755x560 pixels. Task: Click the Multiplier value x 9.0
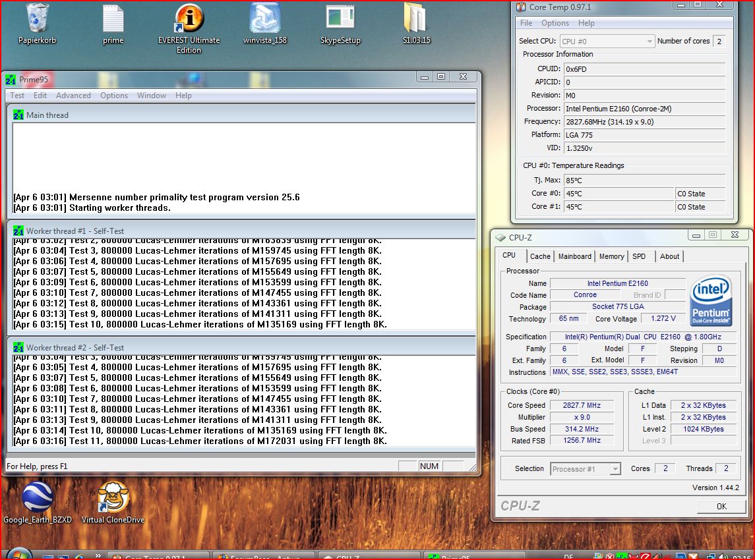click(x=582, y=417)
